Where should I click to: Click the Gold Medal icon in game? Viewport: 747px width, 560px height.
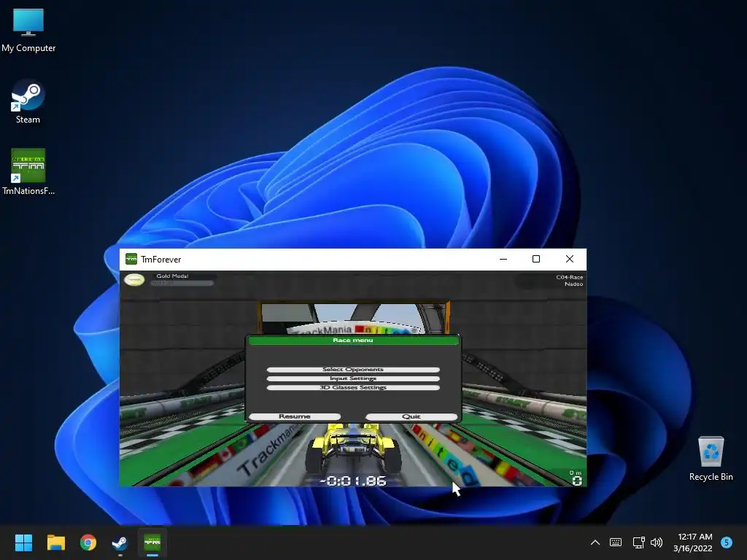tap(134, 279)
